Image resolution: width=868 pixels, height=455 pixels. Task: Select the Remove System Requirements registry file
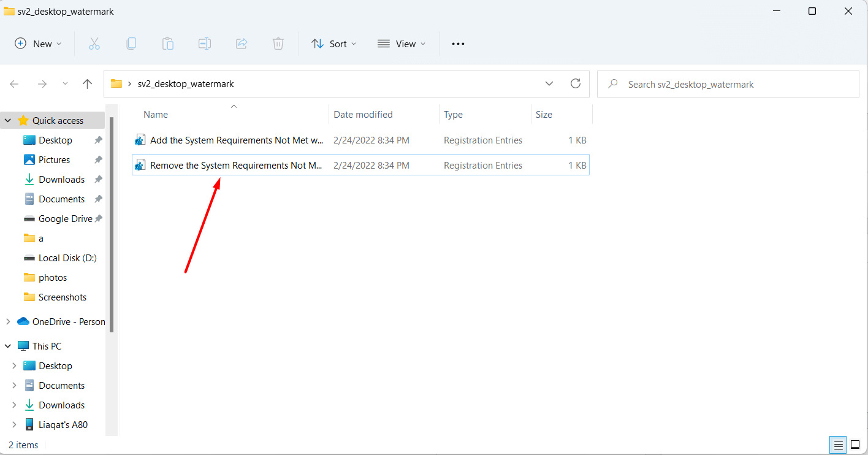(x=236, y=166)
